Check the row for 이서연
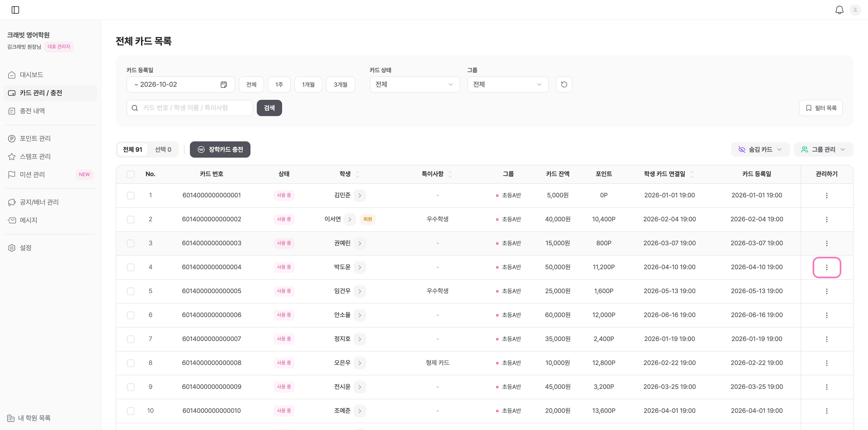Viewport: 868px width, 430px height. pyautogui.click(x=131, y=220)
